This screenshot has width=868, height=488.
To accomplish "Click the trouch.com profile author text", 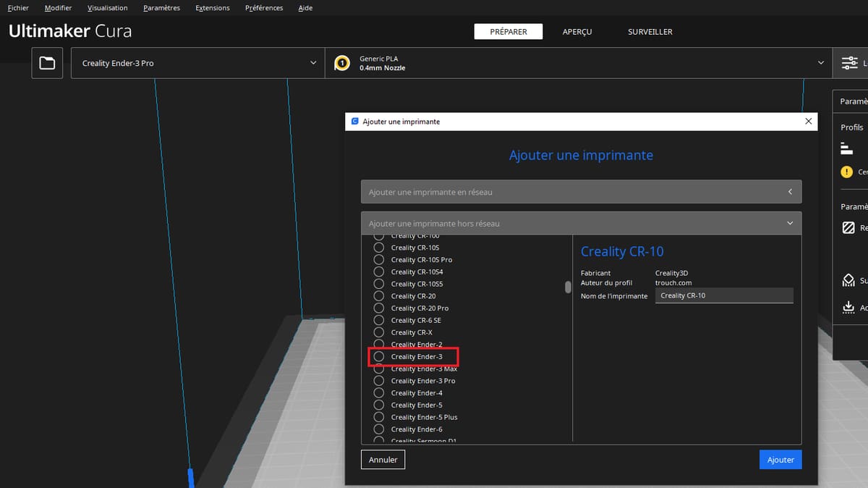I will [673, 283].
